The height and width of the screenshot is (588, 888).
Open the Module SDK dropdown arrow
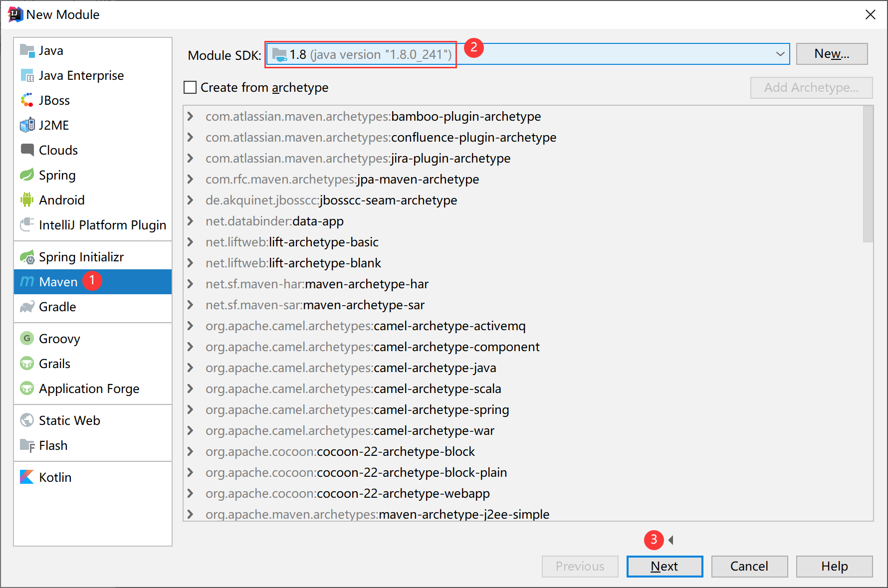coord(780,54)
